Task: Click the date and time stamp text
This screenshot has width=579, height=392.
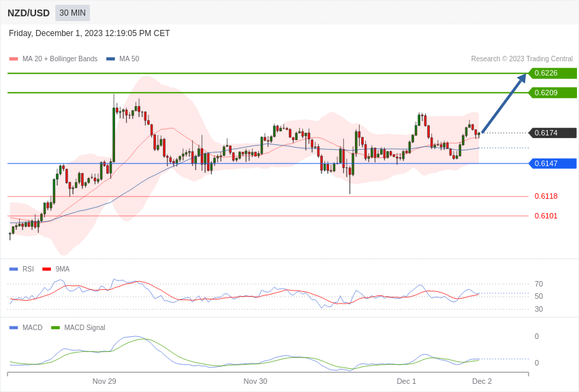Action: tap(89, 33)
